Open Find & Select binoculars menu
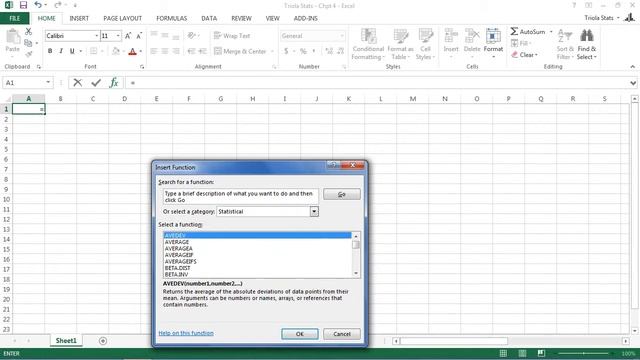Screen dimensions: 640x360 pyautogui.click(x=587, y=44)
